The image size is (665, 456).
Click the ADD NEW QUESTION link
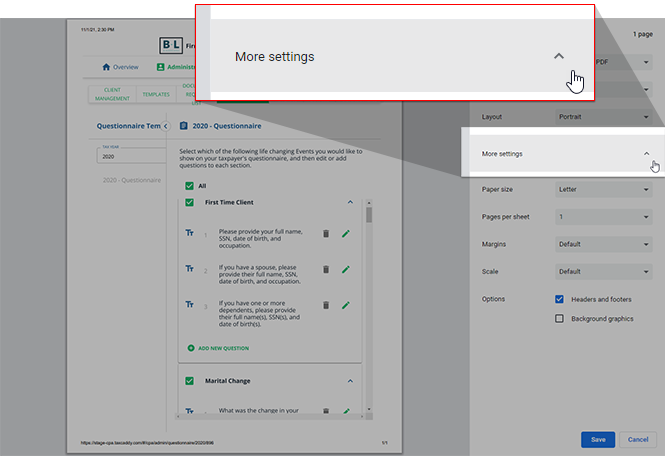(224, 348)
